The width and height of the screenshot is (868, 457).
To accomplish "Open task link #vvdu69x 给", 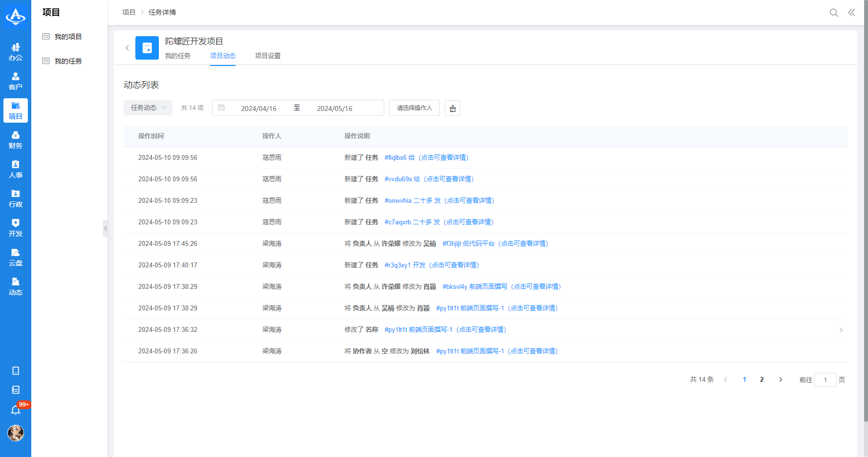I will click(x=429, y=179).
